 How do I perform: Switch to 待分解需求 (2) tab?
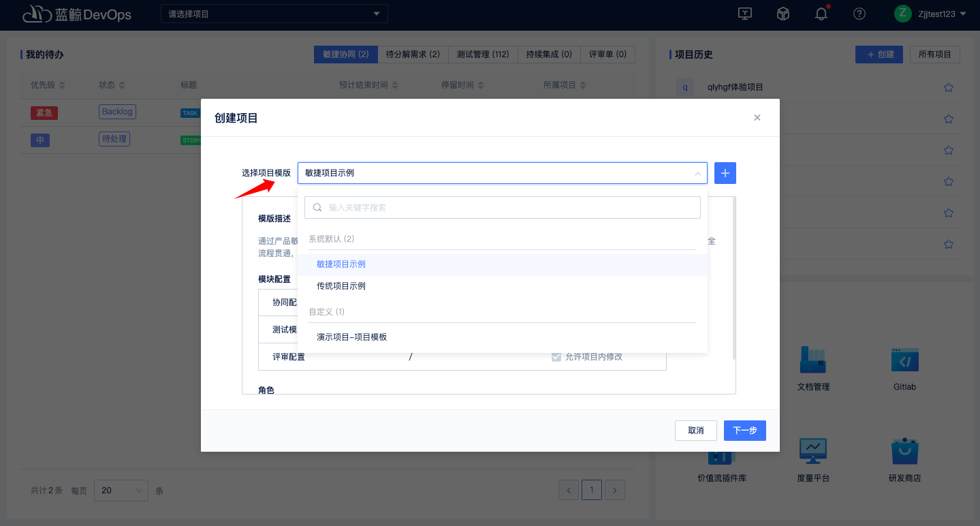pos(413,55)
